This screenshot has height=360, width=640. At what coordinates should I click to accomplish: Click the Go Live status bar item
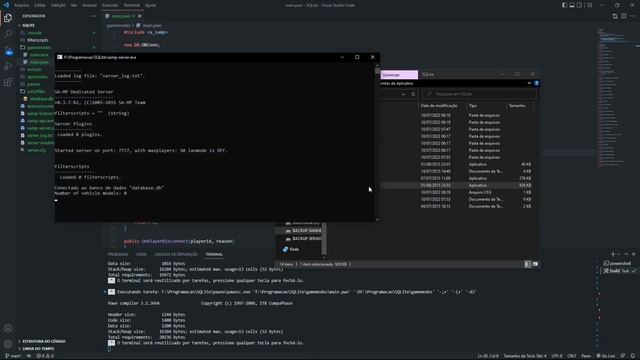[x=606, y=356]
